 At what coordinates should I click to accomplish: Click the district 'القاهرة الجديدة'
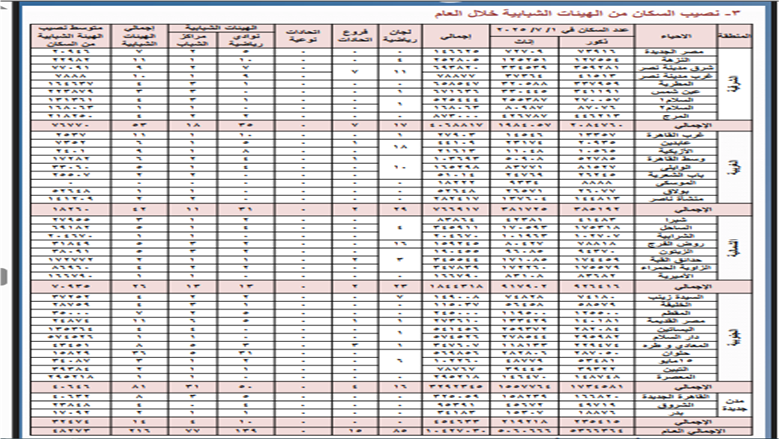[675, 397]
